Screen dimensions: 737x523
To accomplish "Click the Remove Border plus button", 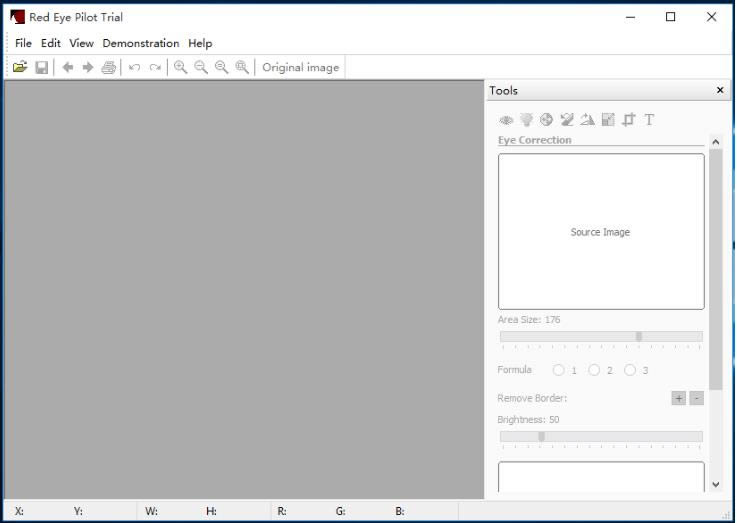I will click(679, 398).
